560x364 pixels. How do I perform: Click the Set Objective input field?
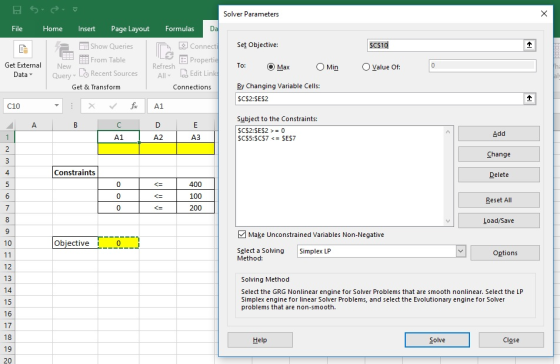coord(445,45)
